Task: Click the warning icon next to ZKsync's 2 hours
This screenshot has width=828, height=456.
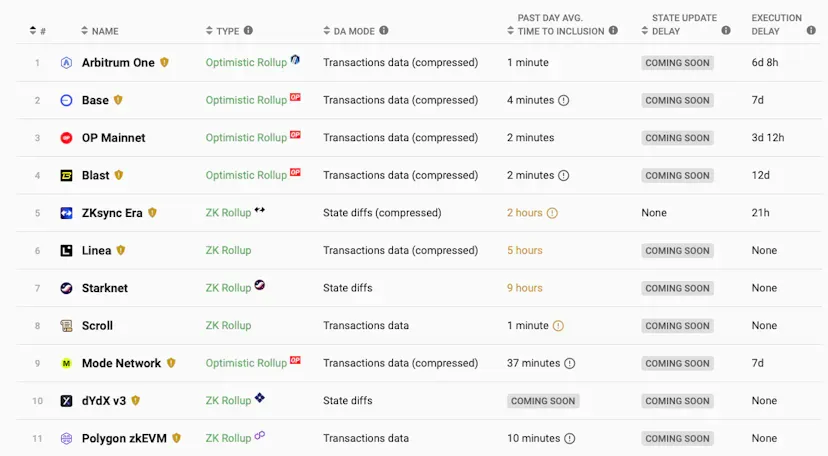Action: point(552,213)
